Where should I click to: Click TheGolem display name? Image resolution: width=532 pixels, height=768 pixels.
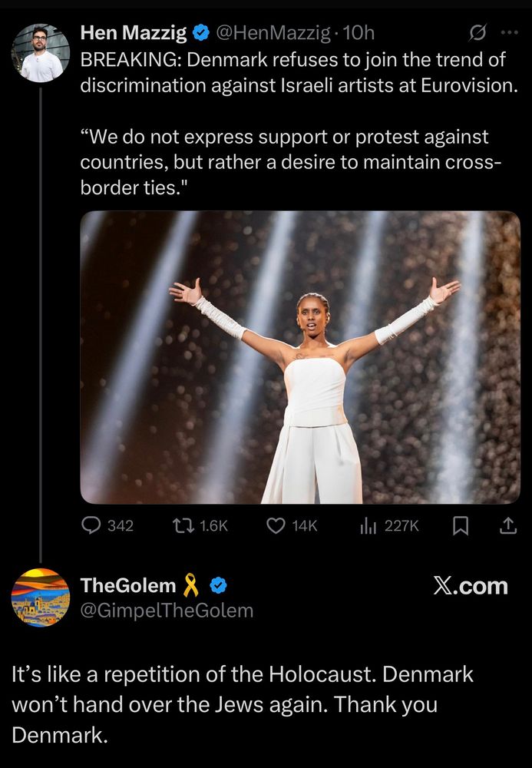[128, 585]
